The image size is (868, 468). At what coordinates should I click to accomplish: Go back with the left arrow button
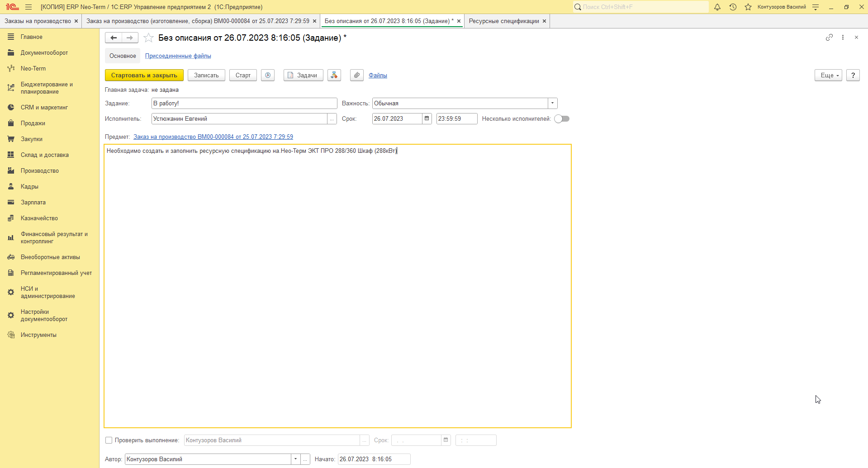click(x=114, y=38)
